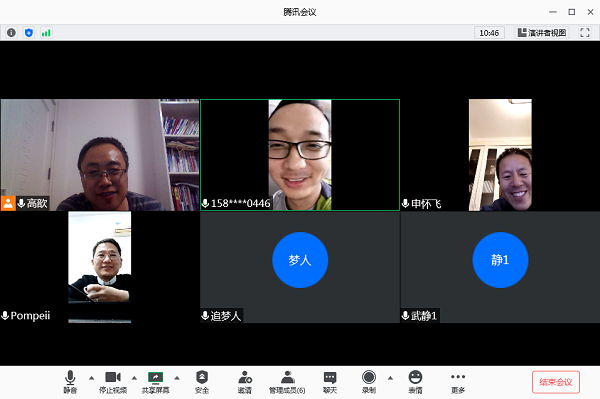
Task: Check the green network signal icon
Action: tap(46, 33)
